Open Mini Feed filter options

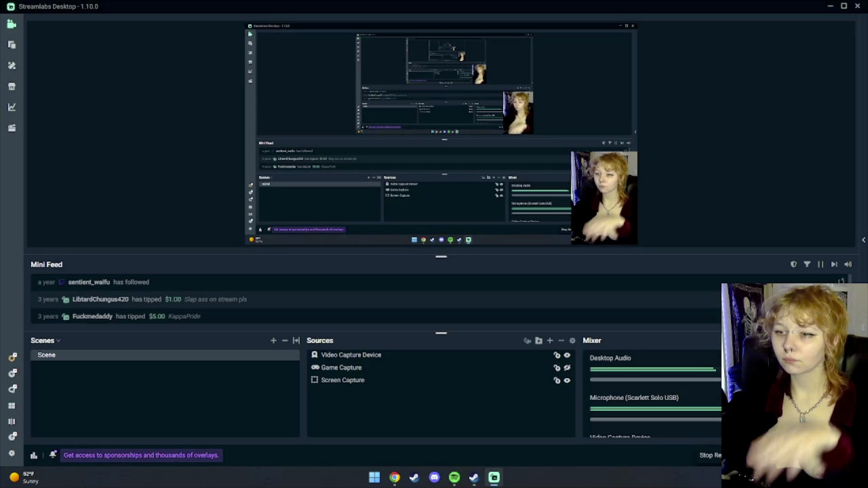tap(807, 264)
